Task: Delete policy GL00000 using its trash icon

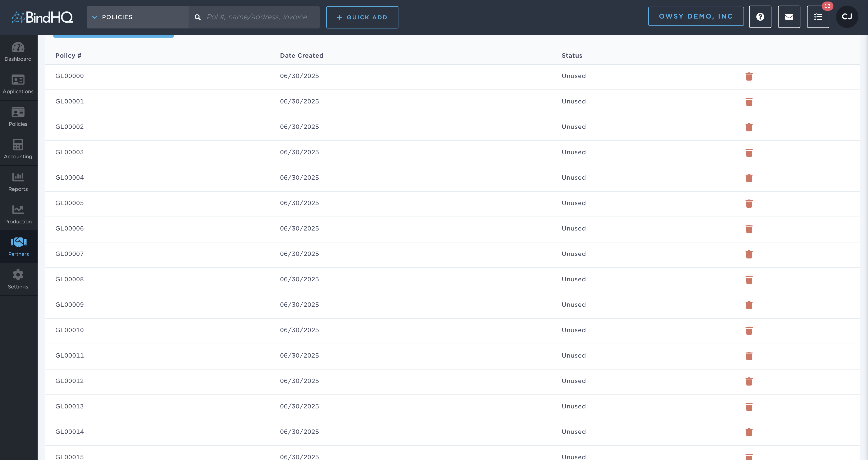Action: (x=749, y=76)
